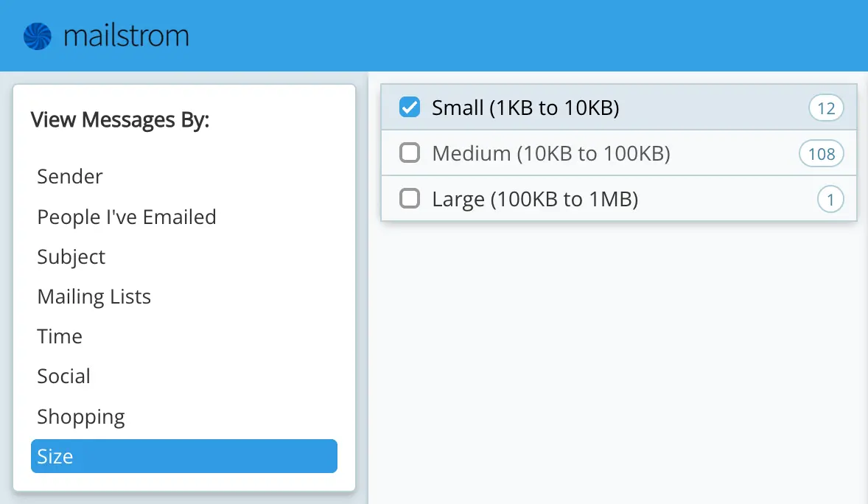Click the Mailstrom swirl logo icon
This screenshot has width=868, height=504.
click(x=38, y=36)
